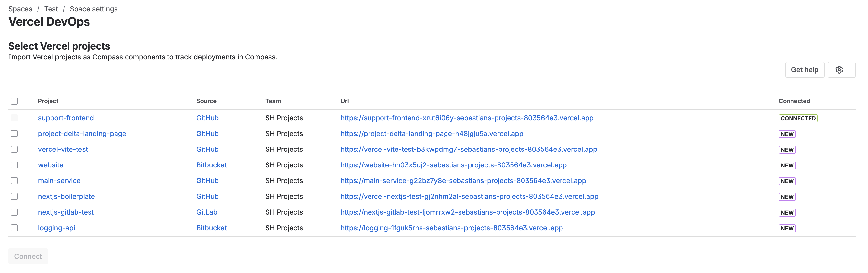
Task: Select the vercel-vite-test checkbox
Action: [14, 149]
